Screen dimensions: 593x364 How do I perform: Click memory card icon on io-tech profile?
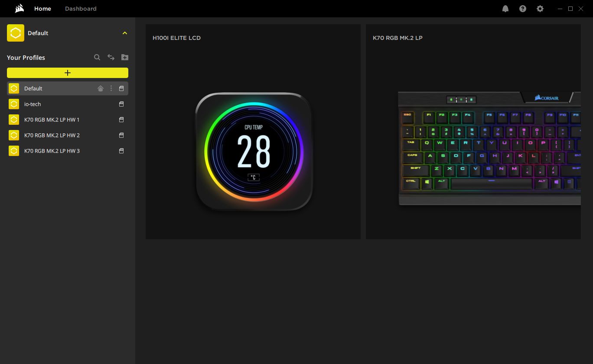click(121, 104)
